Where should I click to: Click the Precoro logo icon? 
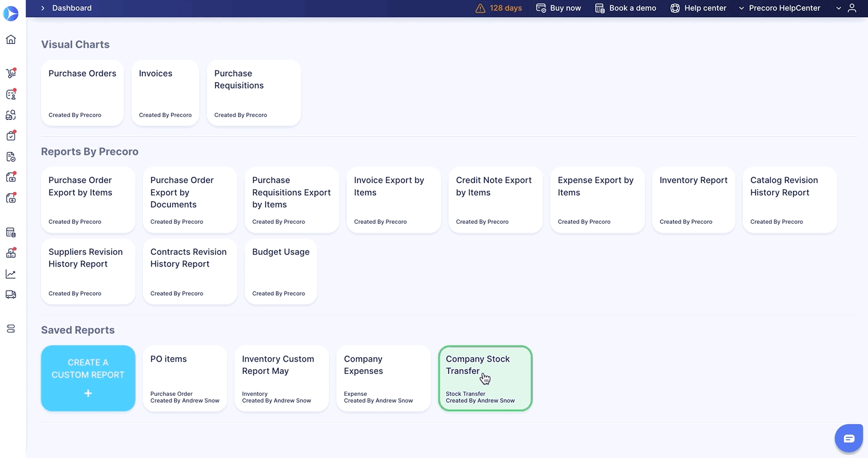[x=11, y=13]
